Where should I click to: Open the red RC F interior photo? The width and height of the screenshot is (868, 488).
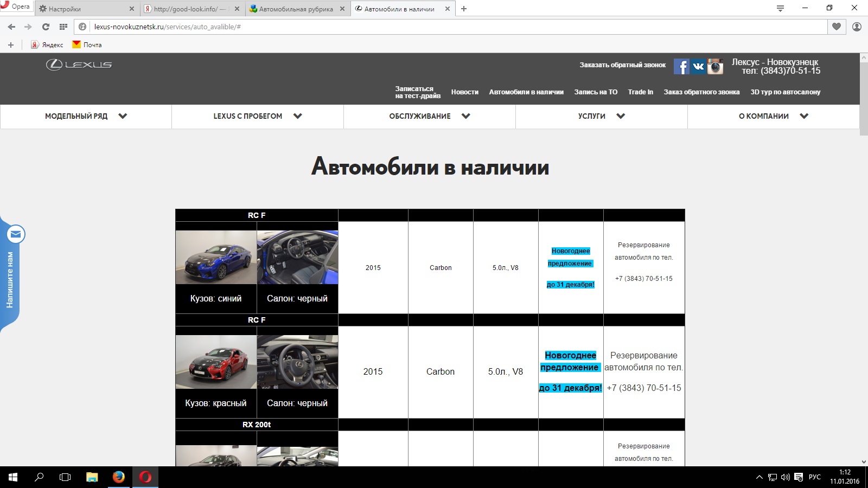pyautogui.click(x=297, y=362)
